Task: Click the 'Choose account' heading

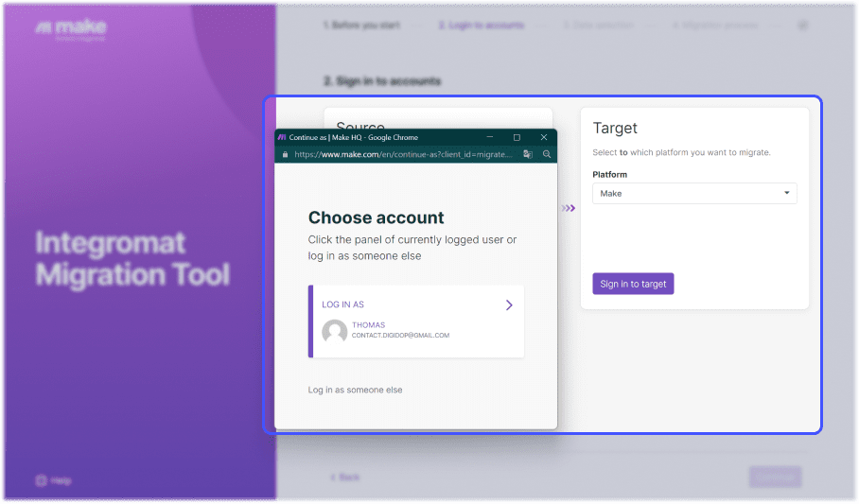Action: pyautogui.click(x=376, y=217)
